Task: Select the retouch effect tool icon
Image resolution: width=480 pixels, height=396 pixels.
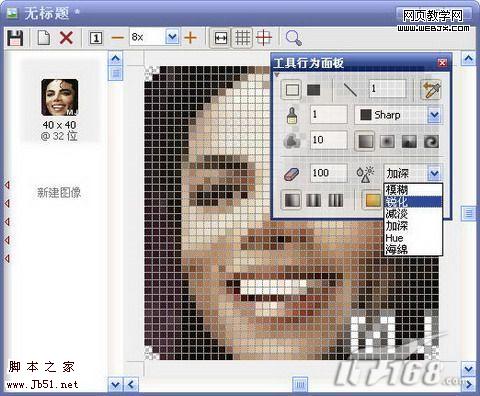Action: [365, 174]
